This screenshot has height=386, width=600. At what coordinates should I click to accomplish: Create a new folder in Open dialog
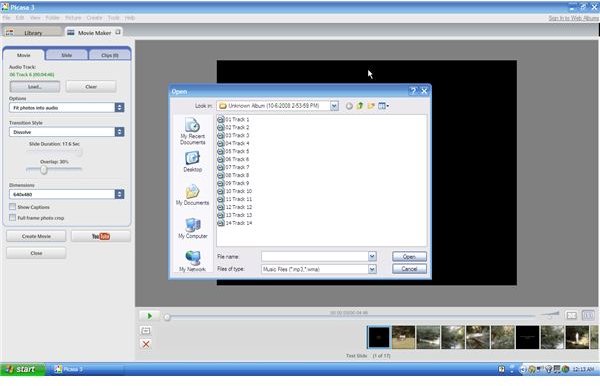click(371, 106)
